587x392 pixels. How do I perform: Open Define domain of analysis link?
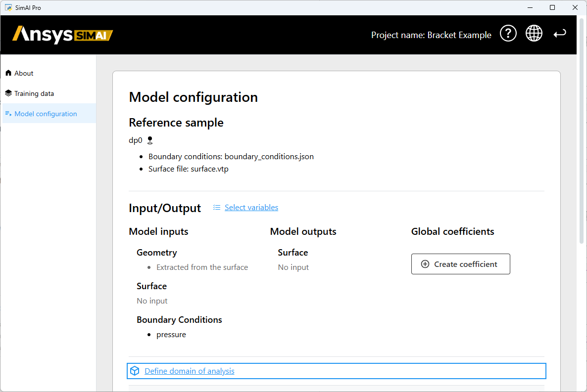[189, 371]
